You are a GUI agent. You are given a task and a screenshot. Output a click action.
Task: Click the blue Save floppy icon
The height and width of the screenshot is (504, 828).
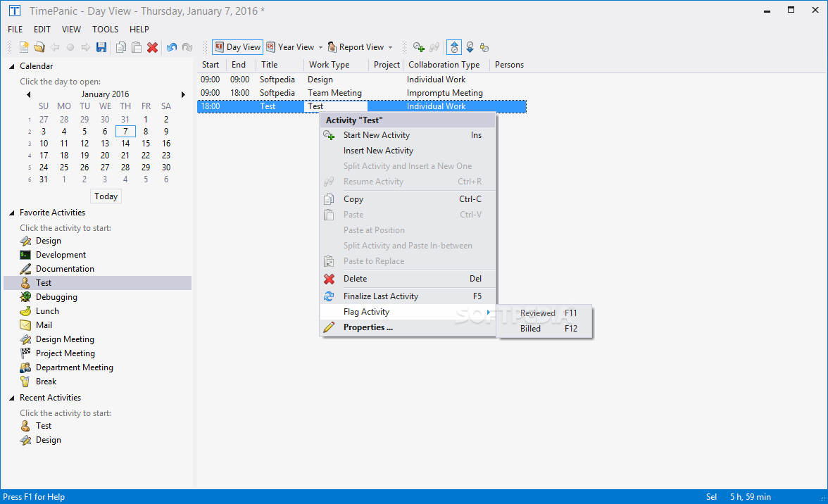point(101,47)
